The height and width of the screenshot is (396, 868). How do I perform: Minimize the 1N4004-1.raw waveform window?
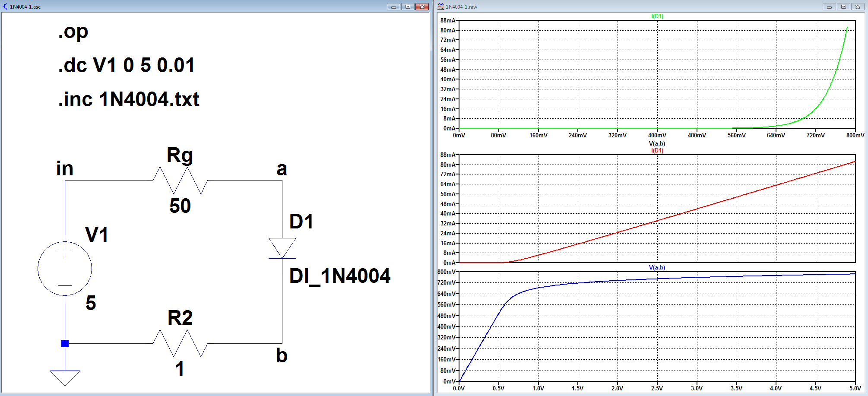coord(829,6)
